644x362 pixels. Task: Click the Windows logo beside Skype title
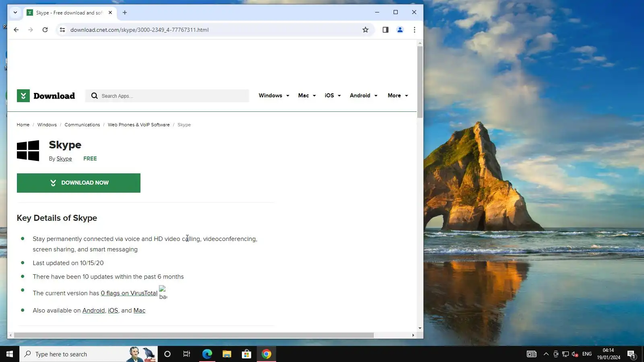point(28,150)
